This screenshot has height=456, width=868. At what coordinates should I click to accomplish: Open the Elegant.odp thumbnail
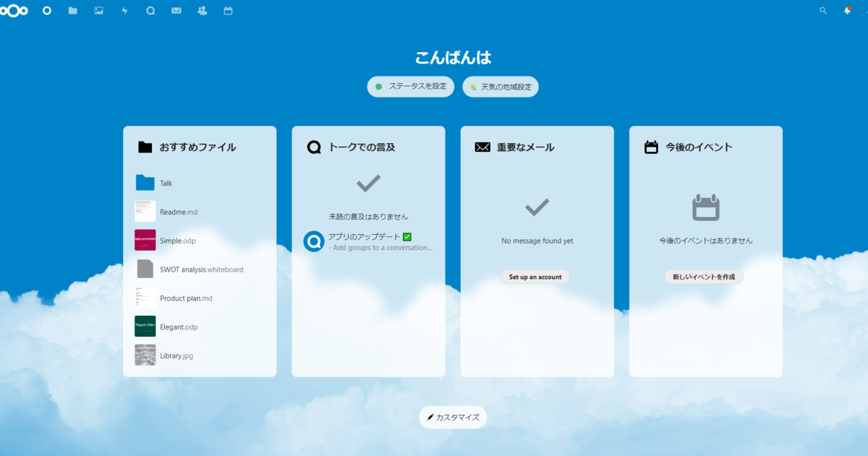[145, 327]
